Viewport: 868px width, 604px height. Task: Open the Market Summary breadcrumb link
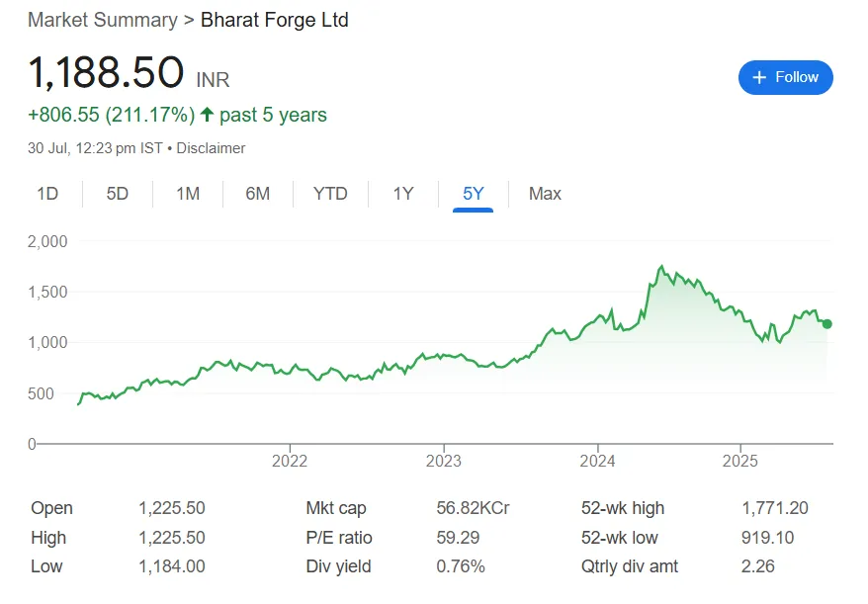click(103, 20)
